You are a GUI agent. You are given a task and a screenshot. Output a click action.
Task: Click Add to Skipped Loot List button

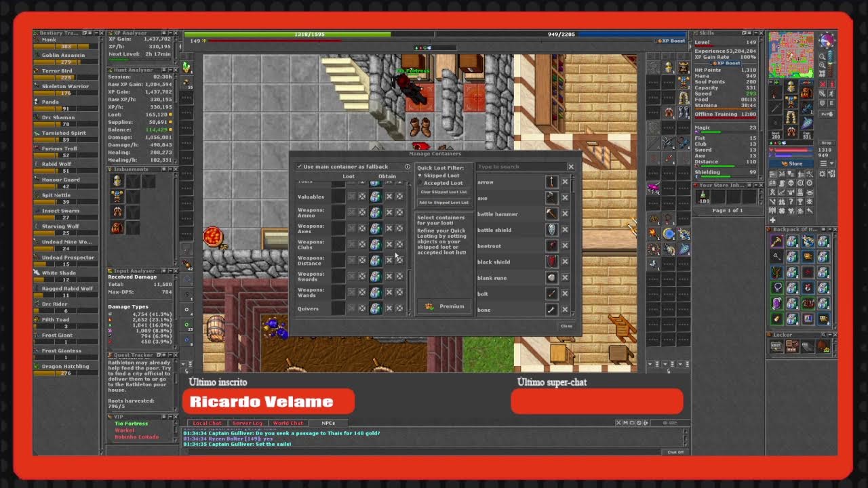(443, 203)
